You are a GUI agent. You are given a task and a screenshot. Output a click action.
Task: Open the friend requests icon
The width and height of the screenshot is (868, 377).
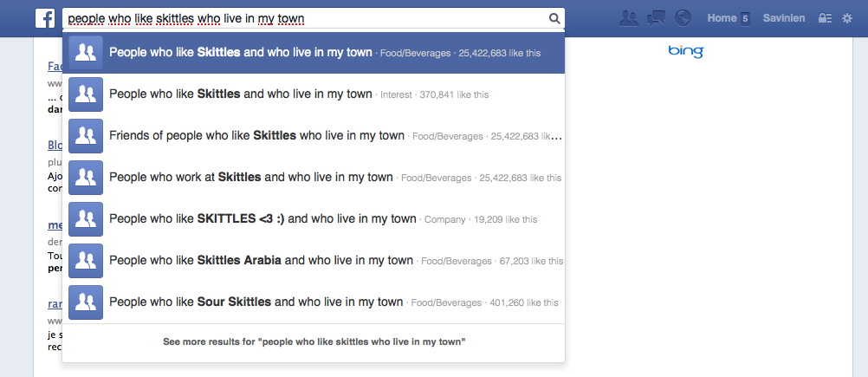coord(629,18)
